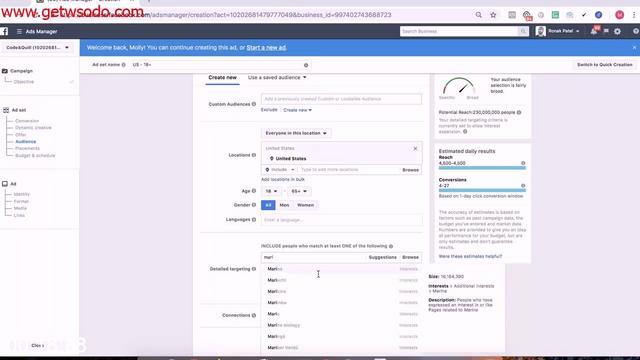Open Objective under Campaign

pos(24,82)
